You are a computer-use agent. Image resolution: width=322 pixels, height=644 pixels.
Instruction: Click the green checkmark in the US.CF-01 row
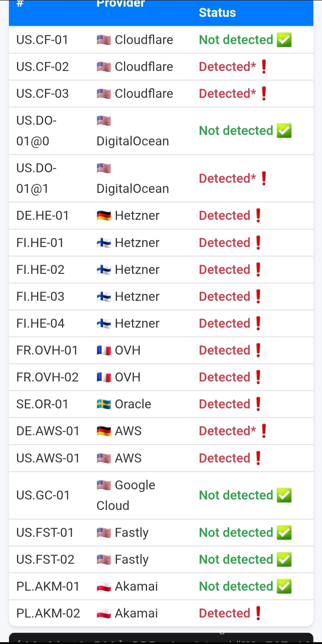pos(284,40)
